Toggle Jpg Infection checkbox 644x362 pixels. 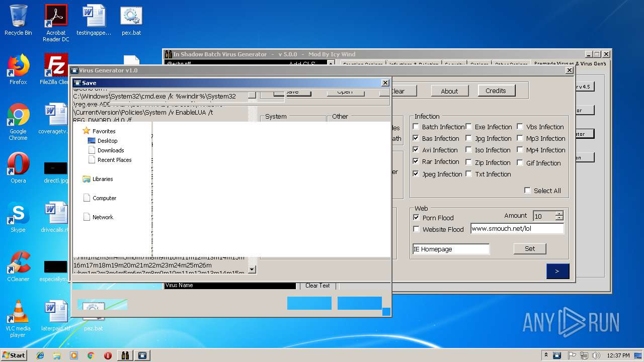468,138
